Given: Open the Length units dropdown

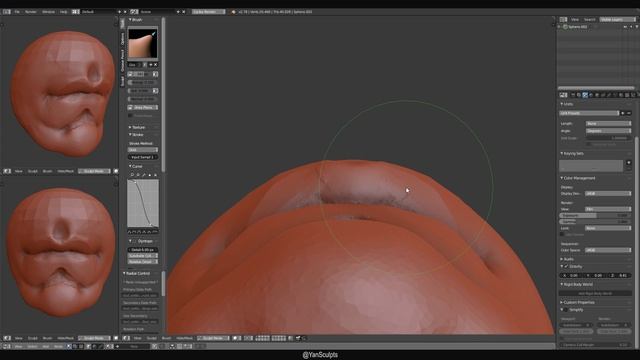Looking at the screenshot, I should (608, 123).
